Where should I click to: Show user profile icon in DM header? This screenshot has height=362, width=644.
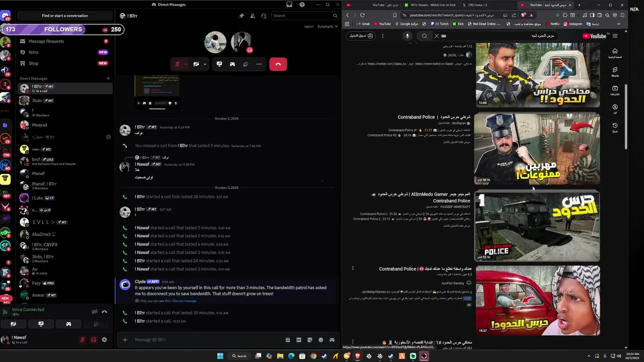(x=264, y=16)
